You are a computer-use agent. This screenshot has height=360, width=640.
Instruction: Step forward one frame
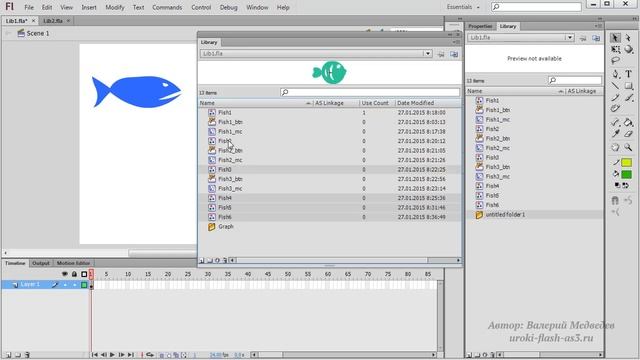pos(121,355)
